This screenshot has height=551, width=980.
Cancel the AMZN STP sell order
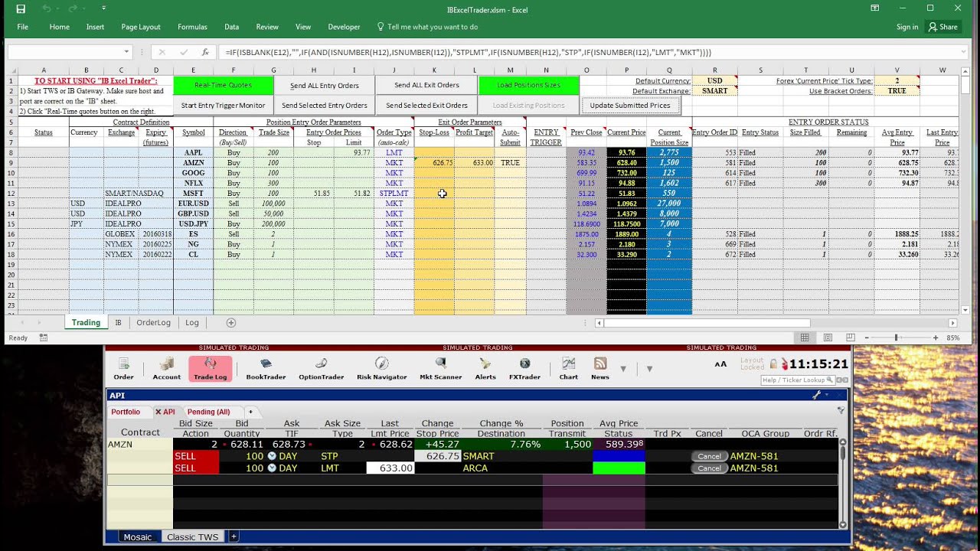pos(709,456)
